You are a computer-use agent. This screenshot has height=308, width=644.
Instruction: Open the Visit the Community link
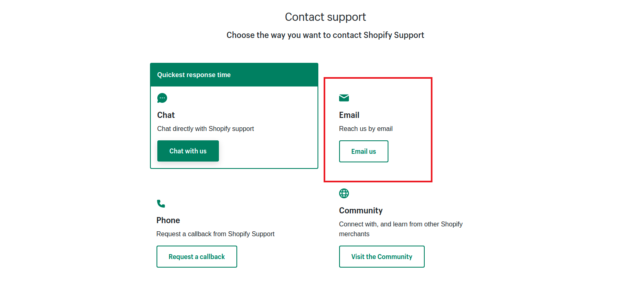click(382, 257)
